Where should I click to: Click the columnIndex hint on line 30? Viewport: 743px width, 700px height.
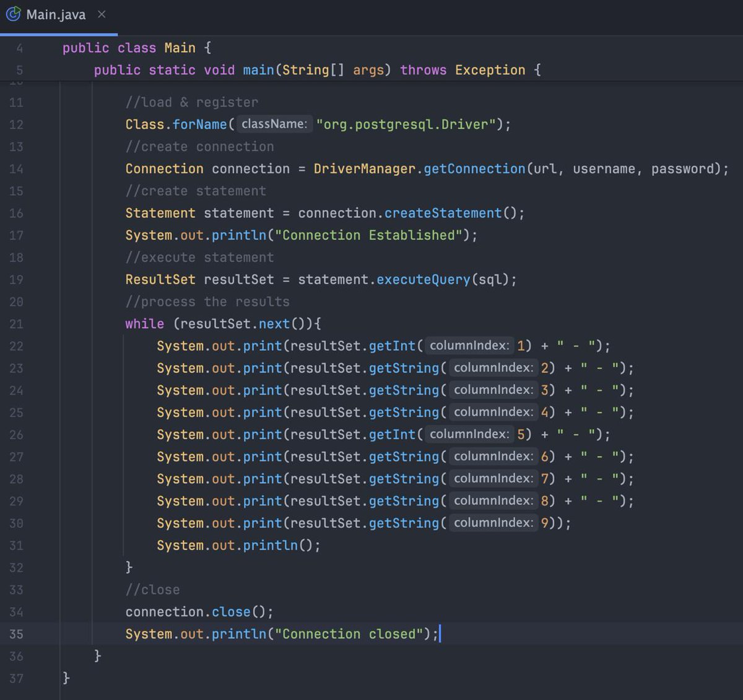pos(493,523)
